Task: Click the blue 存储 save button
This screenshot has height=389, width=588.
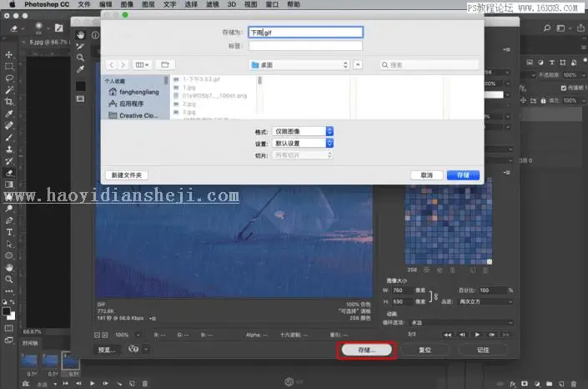Action: tap(463, 175)
